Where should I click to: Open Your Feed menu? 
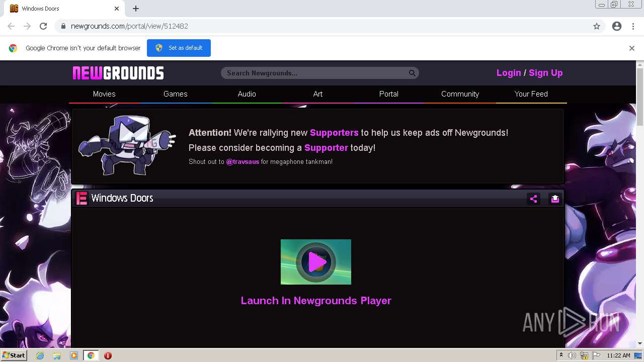531,94
